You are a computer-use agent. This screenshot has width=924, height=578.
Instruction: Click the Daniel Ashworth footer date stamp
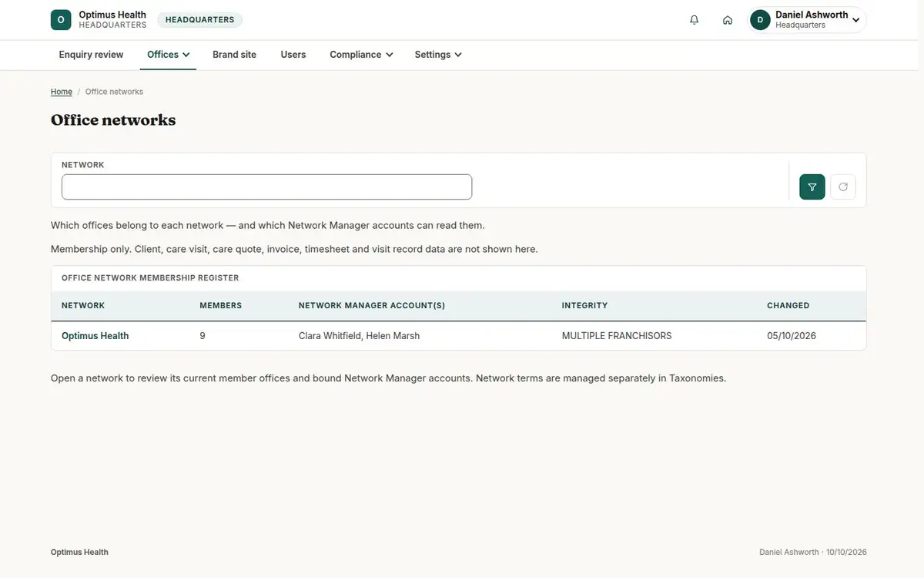coord(813,553)
